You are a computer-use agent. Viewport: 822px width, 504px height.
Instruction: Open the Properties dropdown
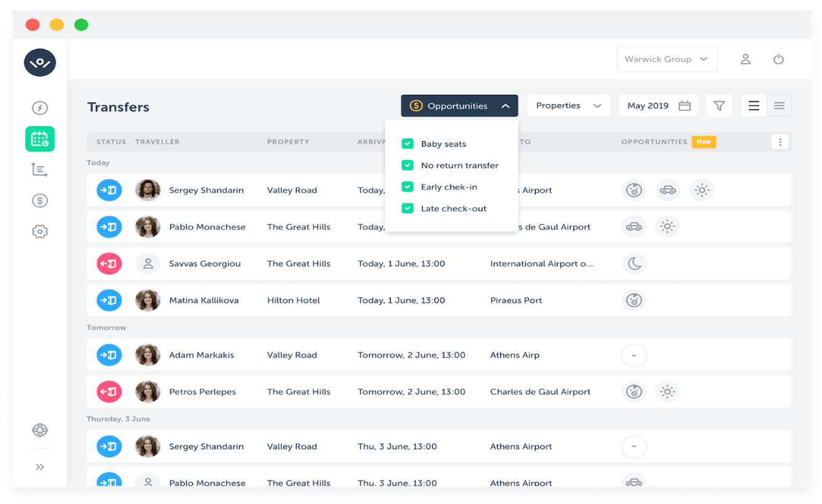568,106
